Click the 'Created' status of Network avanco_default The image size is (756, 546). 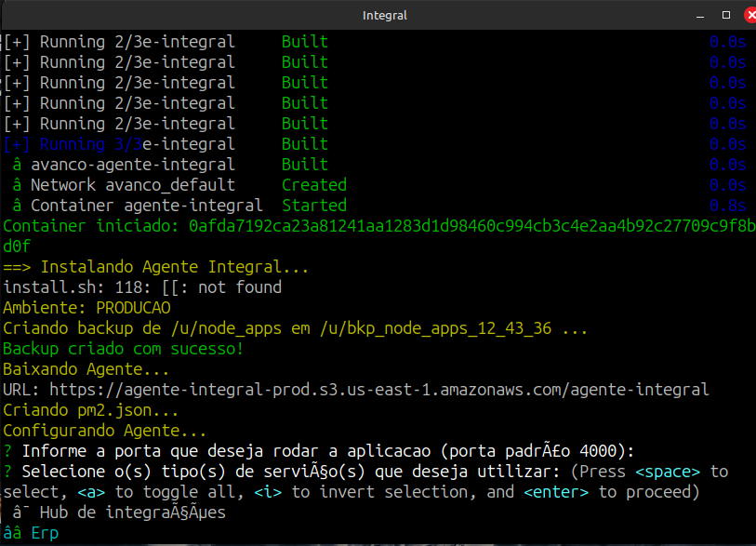tap(313, 185)
